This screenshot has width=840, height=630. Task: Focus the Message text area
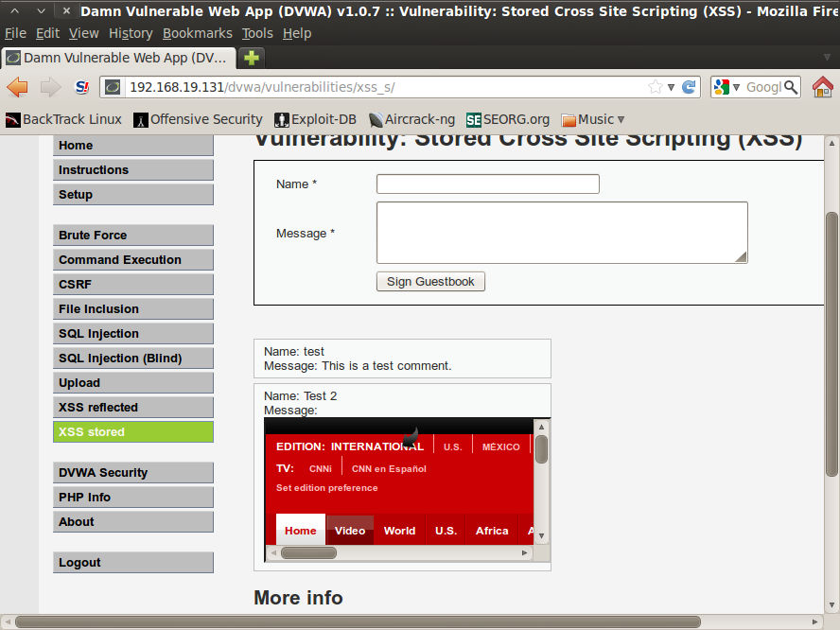point(562,233)
